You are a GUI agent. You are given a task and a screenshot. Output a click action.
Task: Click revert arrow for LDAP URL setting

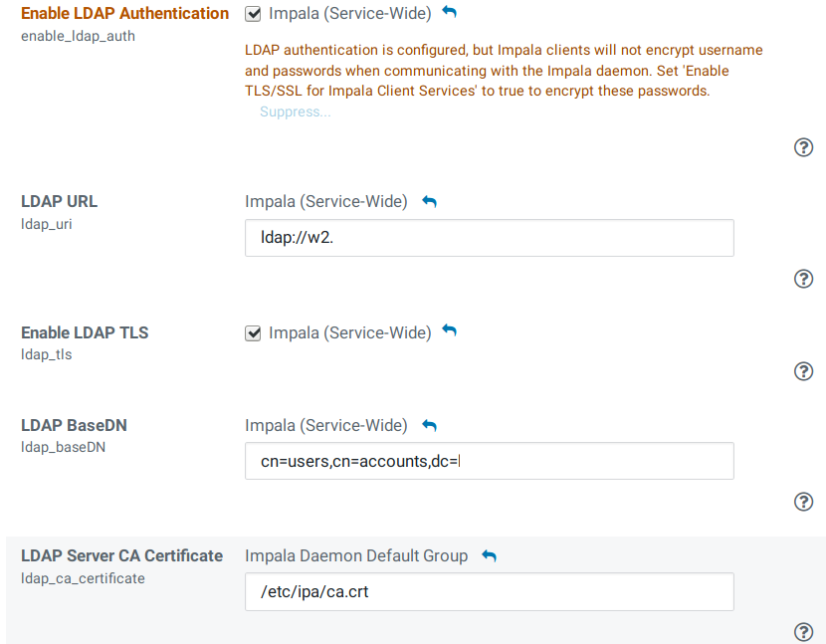pos(429,201)
